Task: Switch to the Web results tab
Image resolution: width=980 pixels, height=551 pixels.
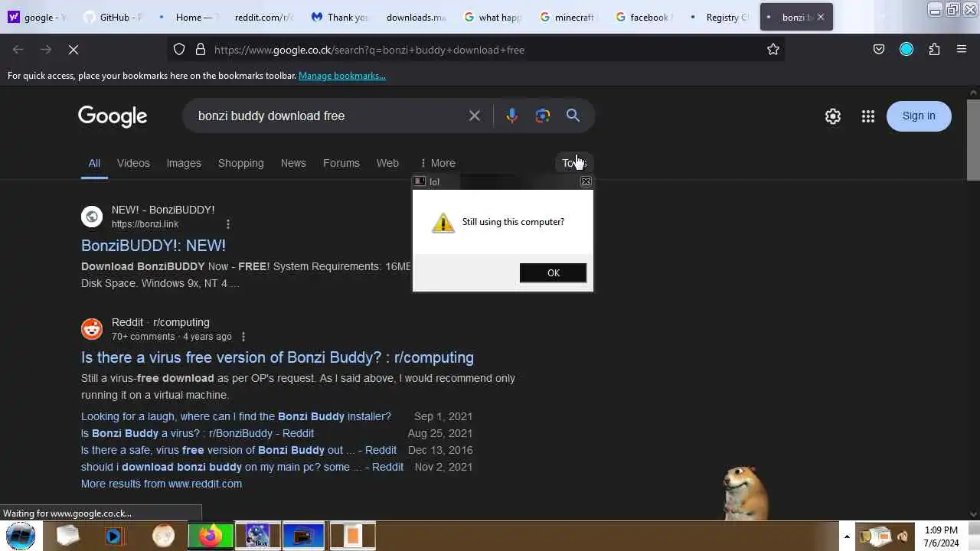Action: coord(387,163)
